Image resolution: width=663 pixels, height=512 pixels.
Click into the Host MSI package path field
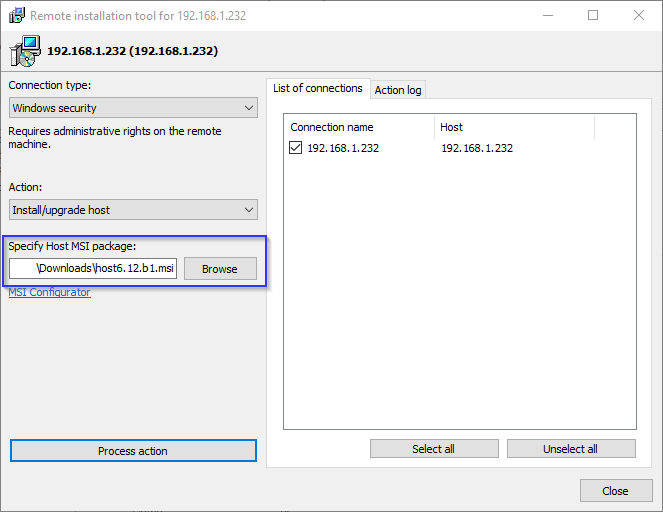click(93, 268)
